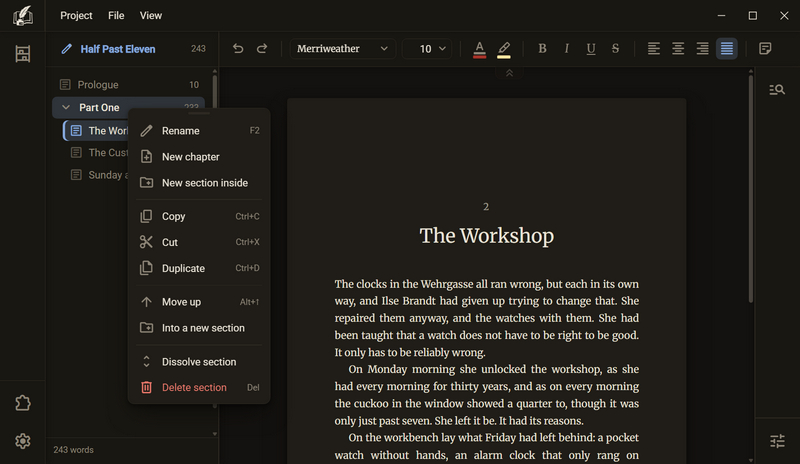Image resolution: width=800 pixels, height=464 pixels.
Task: Open the notes comment icon in toolbar
Action: pos(765,48)
